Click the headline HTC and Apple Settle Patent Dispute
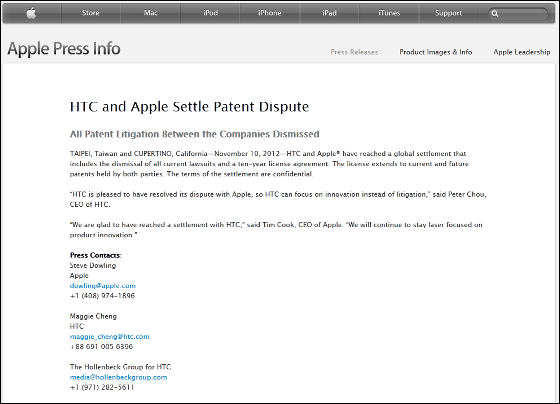 point(189,107)
